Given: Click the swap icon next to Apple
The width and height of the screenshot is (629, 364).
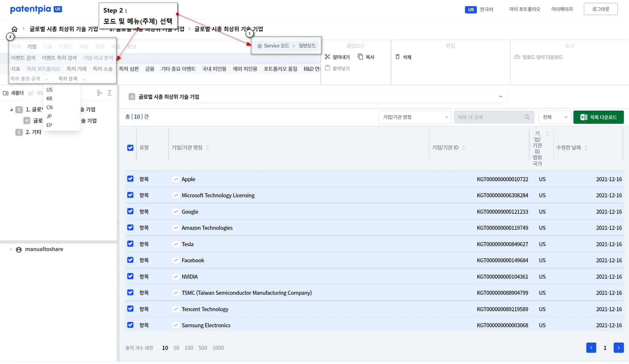Looking at the screenshot, I should tap(176, 179).
